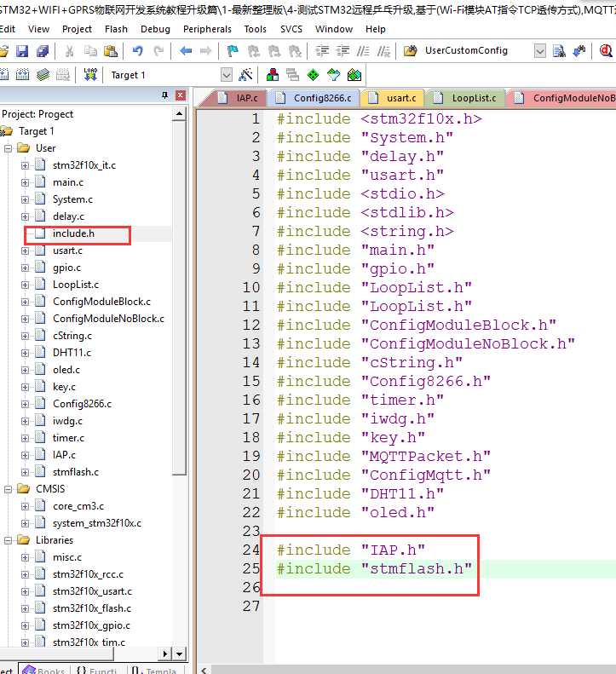Click the Paste clipboard icon

111,51
